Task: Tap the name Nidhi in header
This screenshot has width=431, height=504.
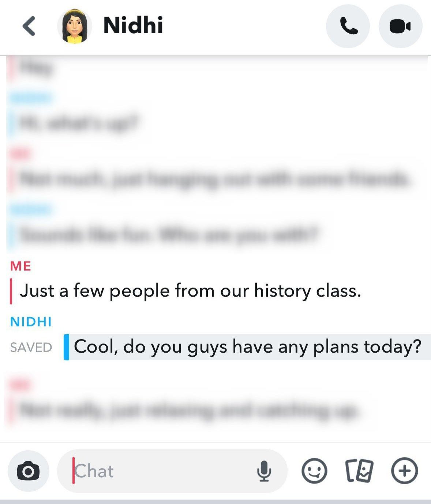Action: tap(133, 25)
